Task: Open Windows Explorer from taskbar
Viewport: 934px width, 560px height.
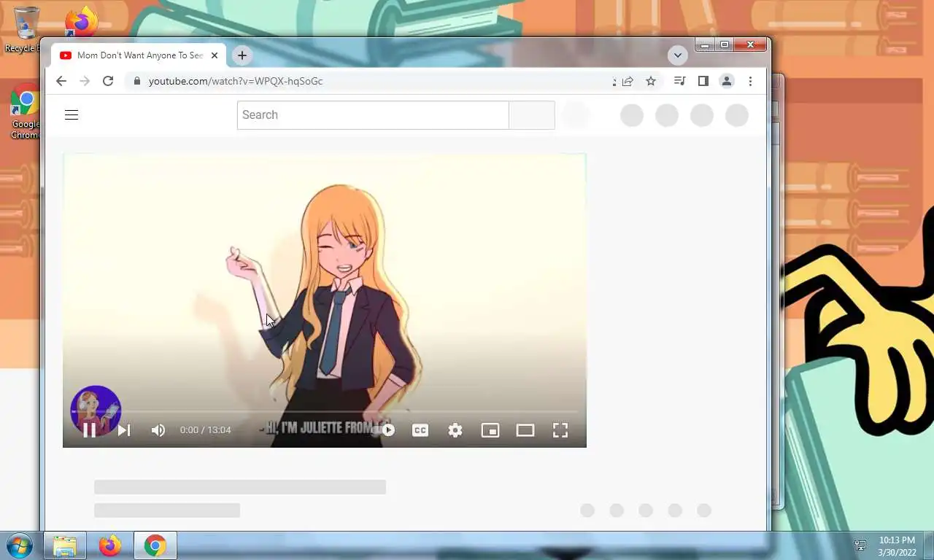Action: [x=65, y=545]
